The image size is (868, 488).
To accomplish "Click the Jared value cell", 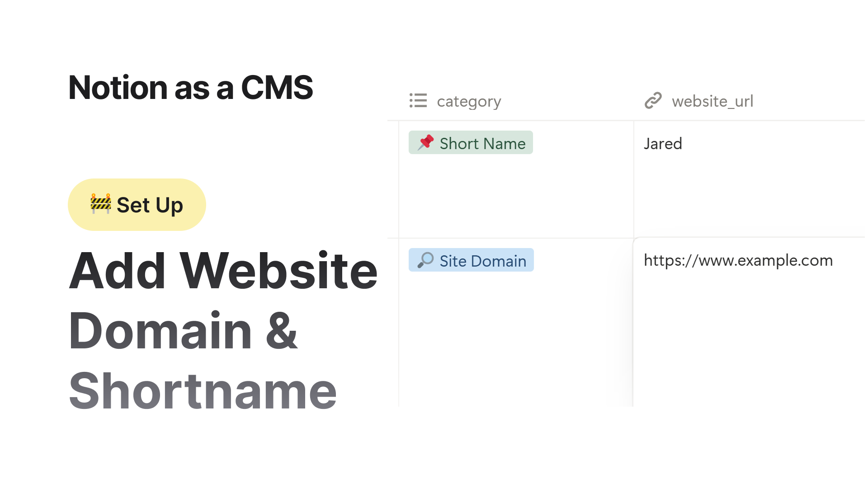I will (663, 143).
